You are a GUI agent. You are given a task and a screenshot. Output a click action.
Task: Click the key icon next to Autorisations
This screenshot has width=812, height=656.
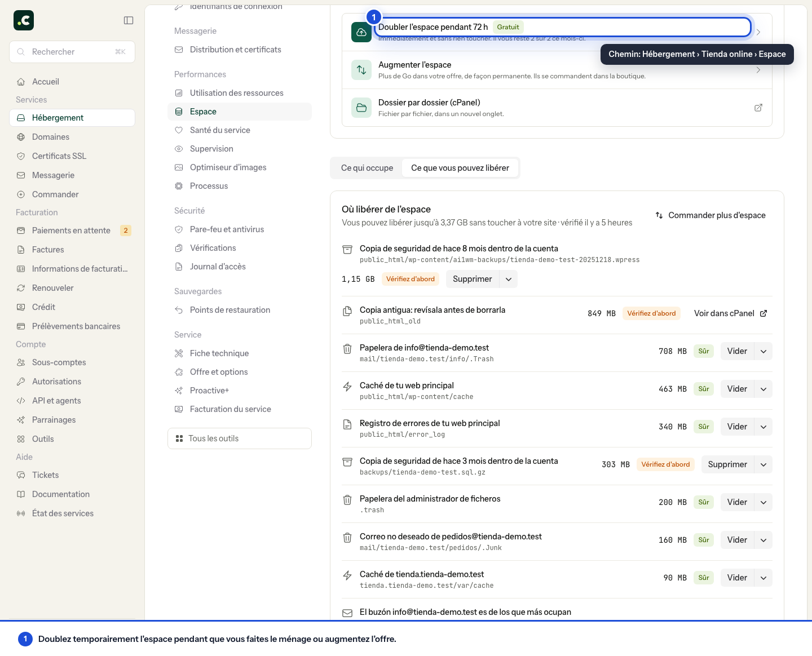click(21, 382)
